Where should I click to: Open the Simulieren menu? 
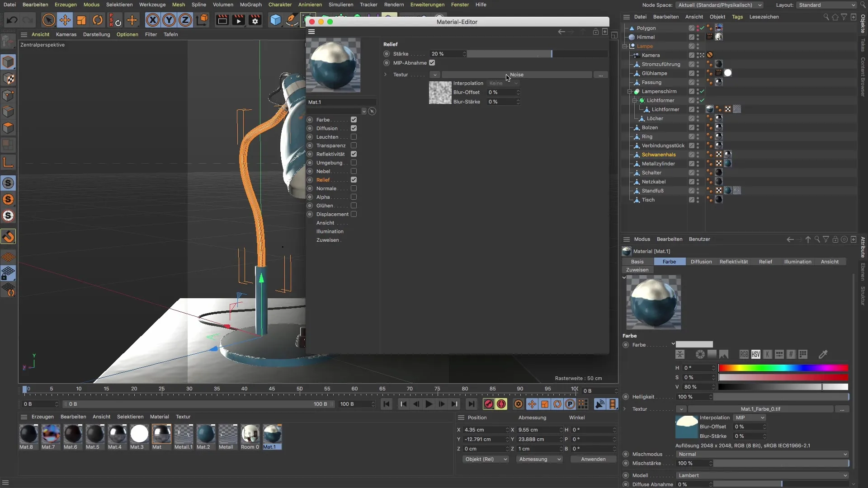(341, 5)
